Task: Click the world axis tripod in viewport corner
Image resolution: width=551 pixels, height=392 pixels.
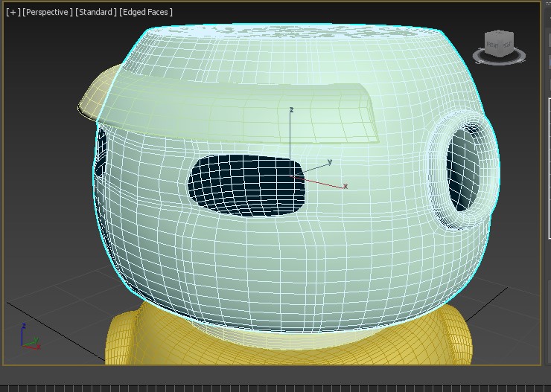Action: pos(28,338)
